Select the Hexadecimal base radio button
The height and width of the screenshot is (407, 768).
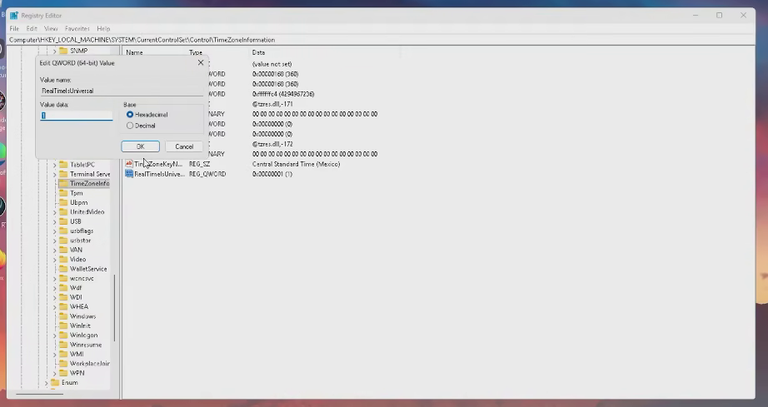click(x=130, y=115)
